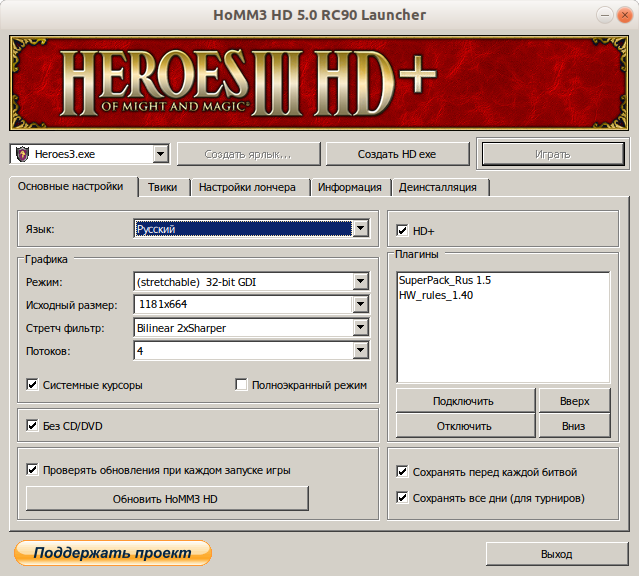The width and height of the screenshot is (639, 576).
Task: Expand the Язык language dropdown arrow
Action: (x=361, y=228)
